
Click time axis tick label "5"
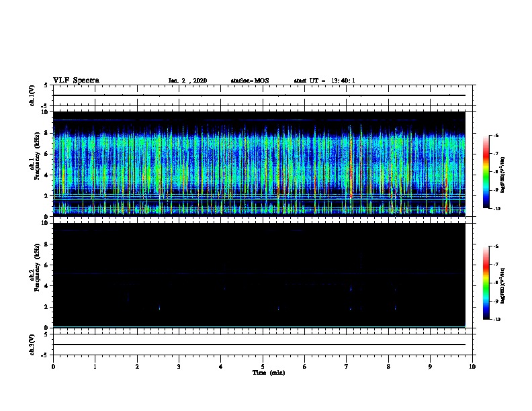[263, 367]
